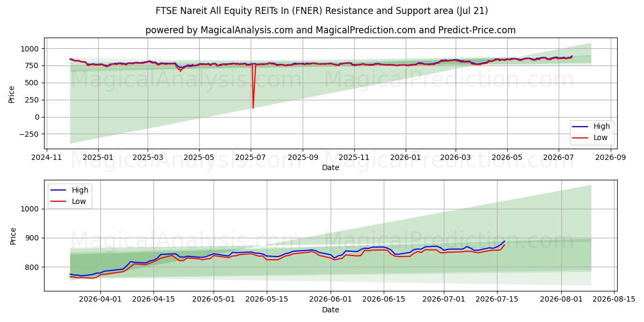Click 'Low' in the bottom chart legend
Image resolution: width=644 pixels, height=322 pixels.
[x=79, y=201]
